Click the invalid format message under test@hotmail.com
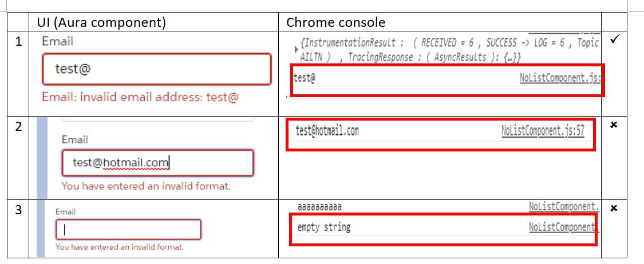The width and height of the screenshot is (644, 264). click(x=146, y=186)
